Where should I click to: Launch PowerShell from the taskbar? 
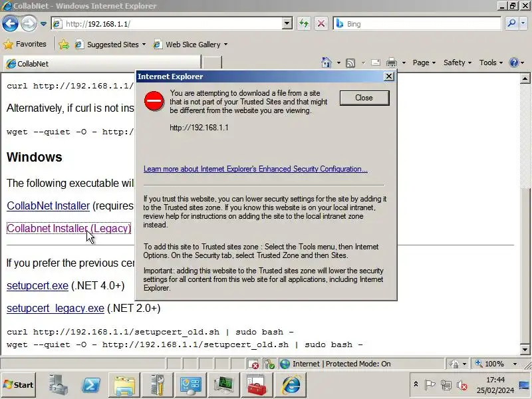point(91,385)
